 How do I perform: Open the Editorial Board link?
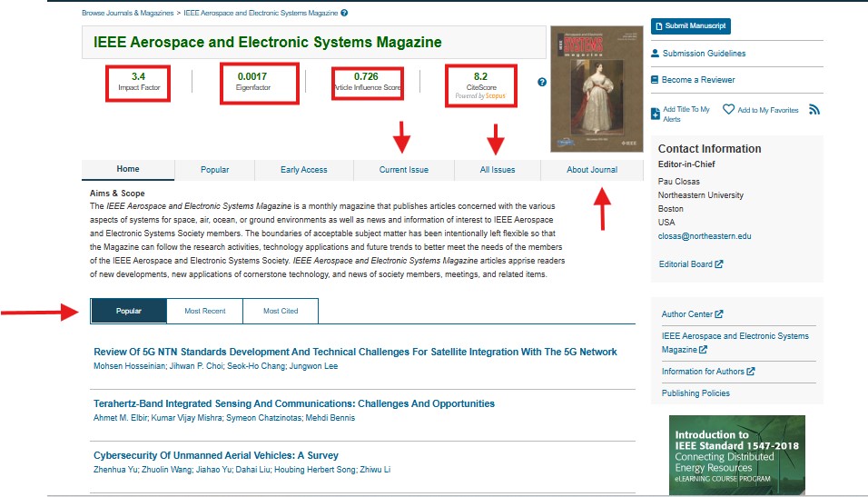pyautogui.click(x=686, y=264)
